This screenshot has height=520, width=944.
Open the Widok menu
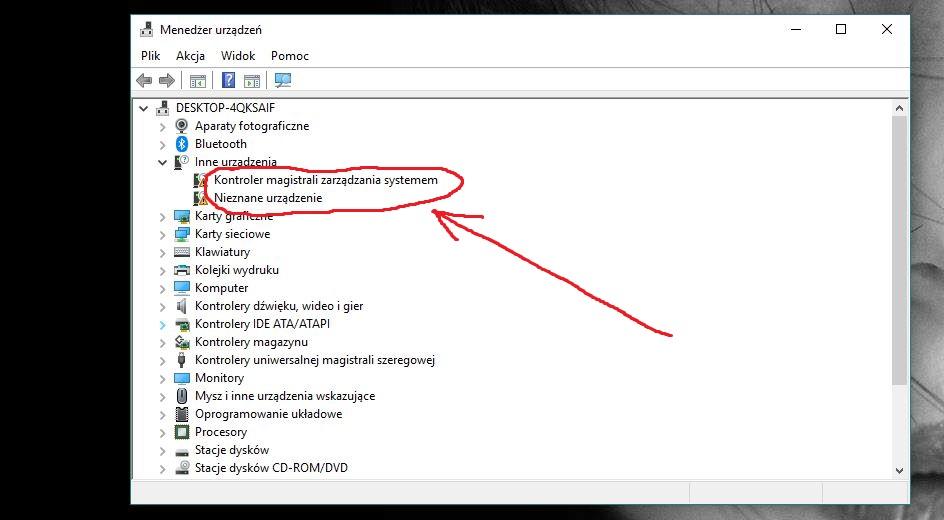point(238,56)
